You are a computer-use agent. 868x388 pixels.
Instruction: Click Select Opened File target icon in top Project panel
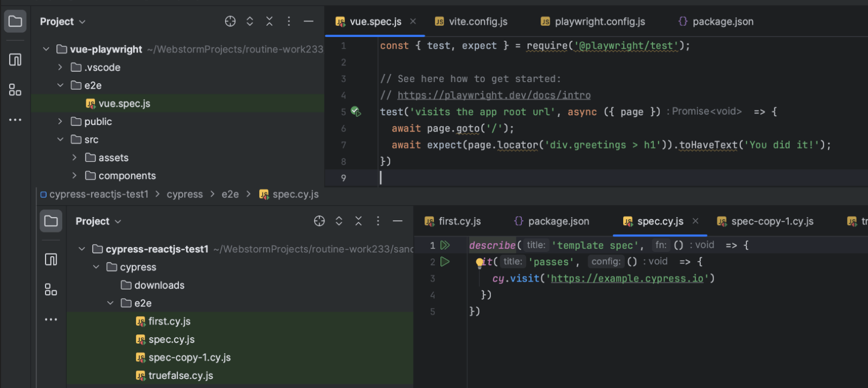coord(230,21)
